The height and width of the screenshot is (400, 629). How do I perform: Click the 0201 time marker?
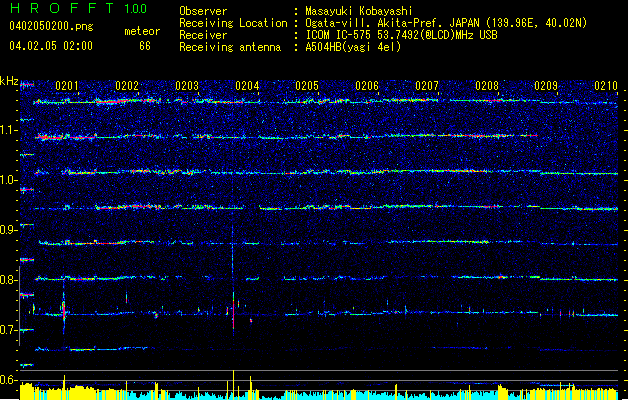pos(67,86)
